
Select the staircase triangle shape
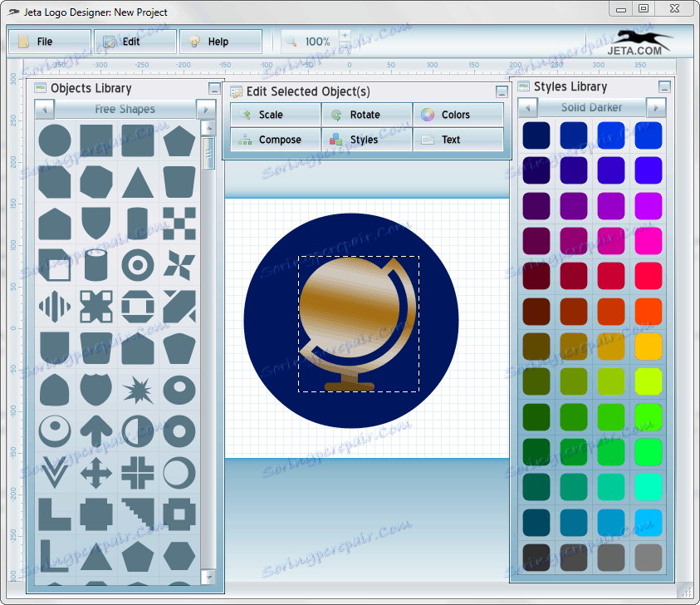(138, 514)
